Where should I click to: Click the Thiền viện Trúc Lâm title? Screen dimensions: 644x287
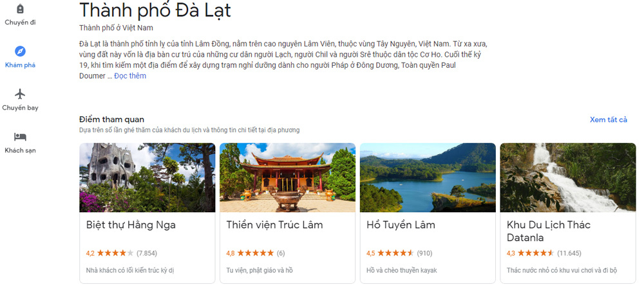click(x=275, y=225)
